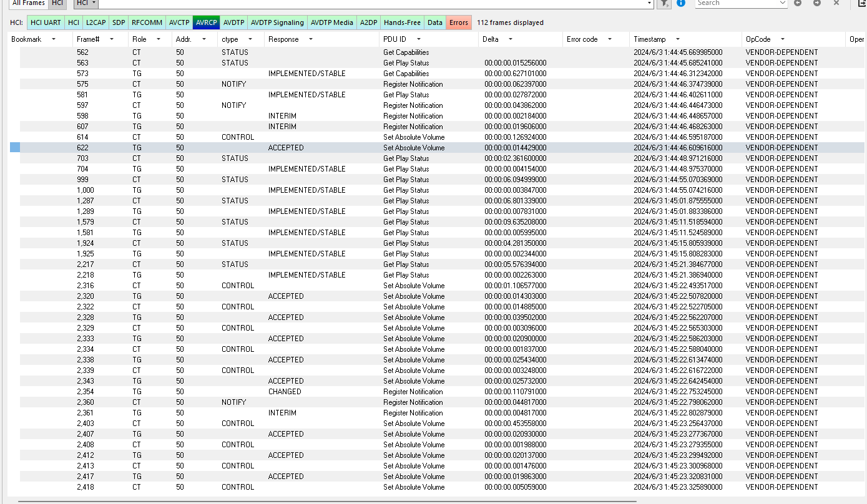The height and width of the screenshot is (504, 867).
Task: Click STATUS ctype in frame 1,924 row
Action: pyautogui.click(x=235, y=243)
